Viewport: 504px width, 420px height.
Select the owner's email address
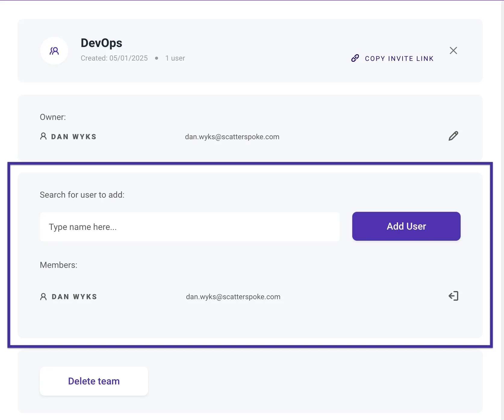click(232, 137)
